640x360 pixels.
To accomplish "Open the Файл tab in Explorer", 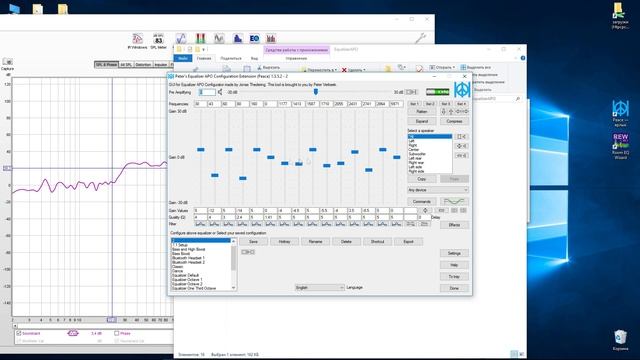I will [x=183, y=58].
